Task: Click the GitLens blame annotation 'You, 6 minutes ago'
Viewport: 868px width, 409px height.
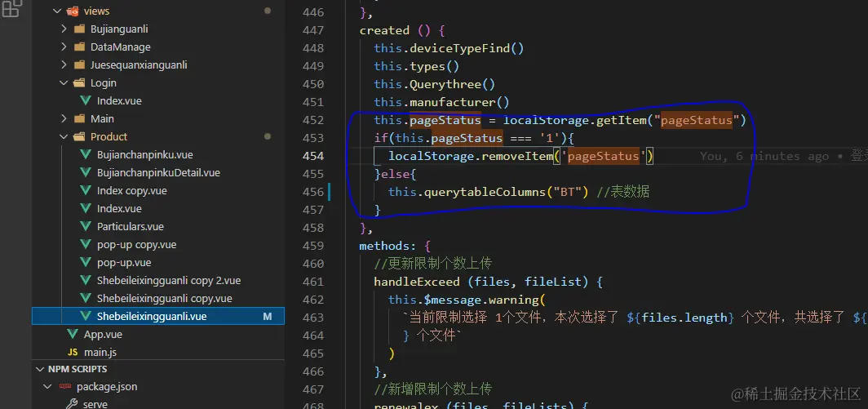Action: 764,156
